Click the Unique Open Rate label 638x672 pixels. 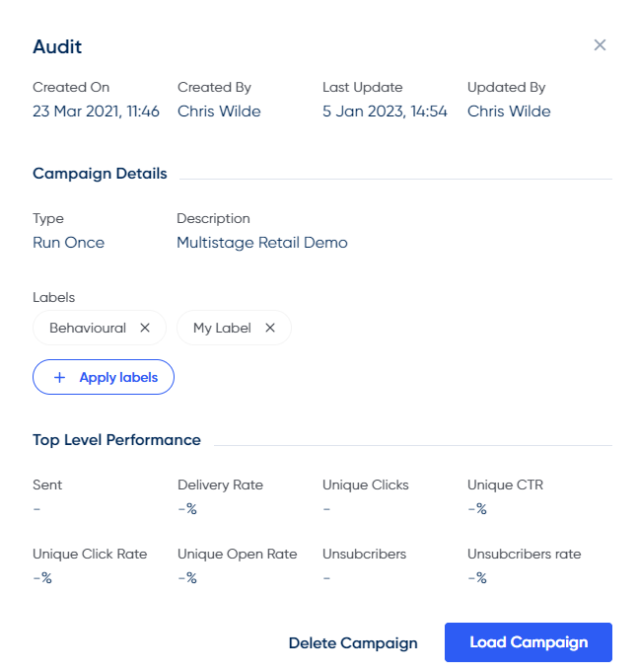(x=238, y=555)
